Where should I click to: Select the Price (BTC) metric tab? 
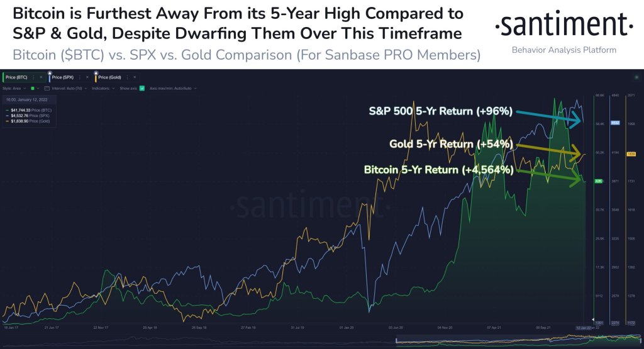[18, 77]
